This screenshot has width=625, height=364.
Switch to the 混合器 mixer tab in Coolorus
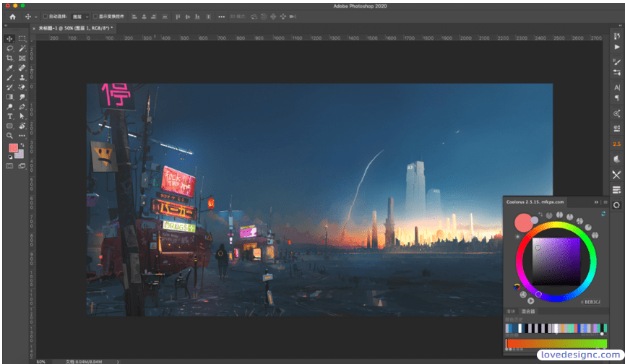(528, 311)
